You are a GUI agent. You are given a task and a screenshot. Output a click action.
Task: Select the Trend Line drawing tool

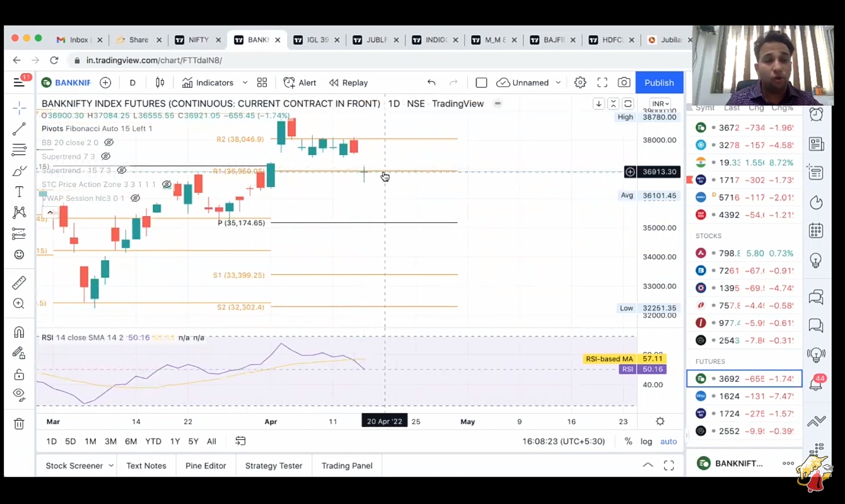point(19,129)
